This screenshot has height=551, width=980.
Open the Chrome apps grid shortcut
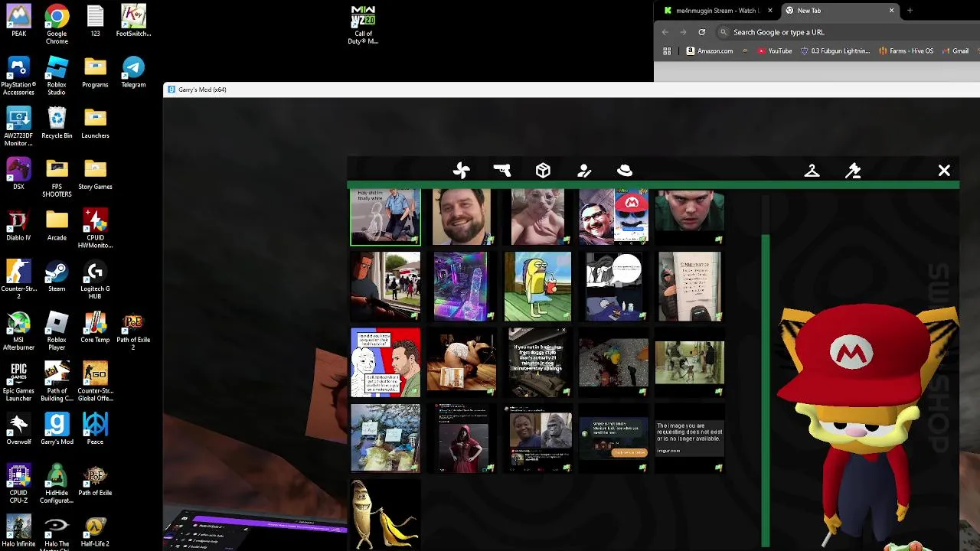[x=667, y=51]
